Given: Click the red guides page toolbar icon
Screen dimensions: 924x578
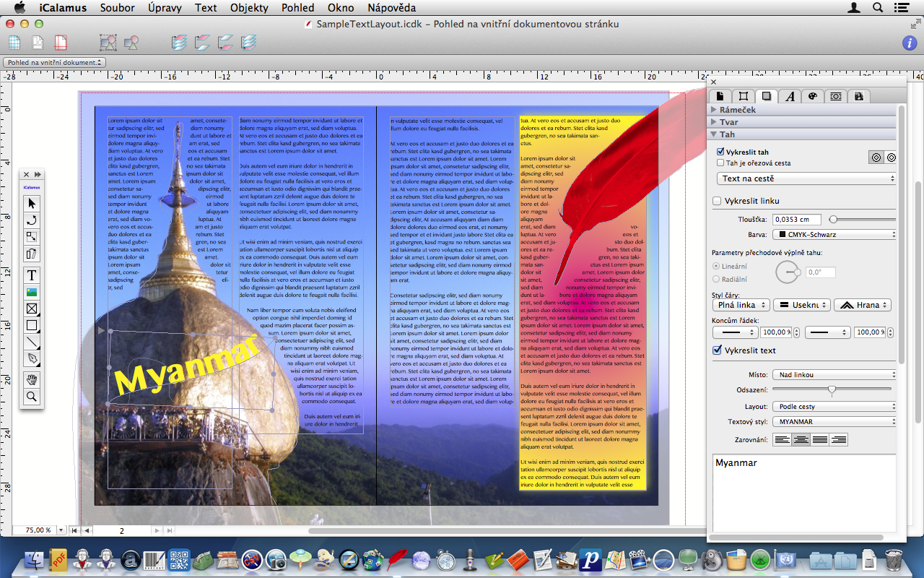Looking at the screenshot, I should (x=61, y=43).
